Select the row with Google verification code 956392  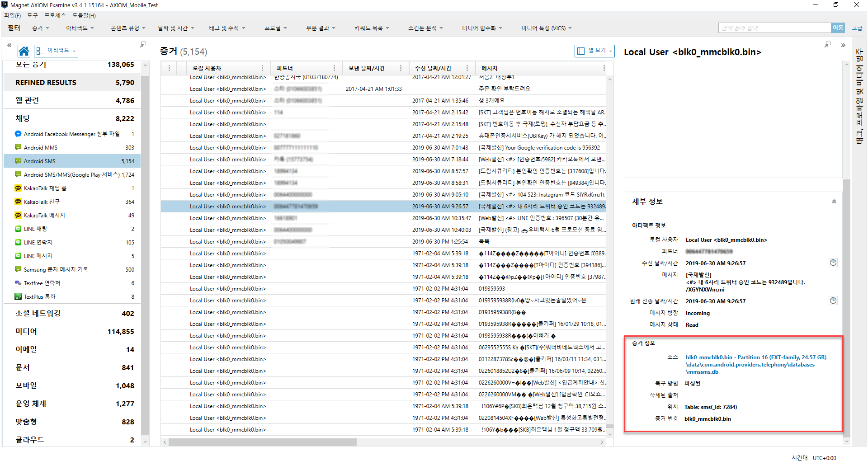click(x=383, y=148)
